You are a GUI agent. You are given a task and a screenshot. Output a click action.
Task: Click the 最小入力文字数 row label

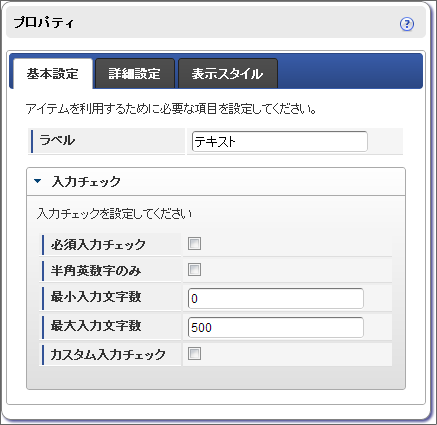tap(96, 296)
